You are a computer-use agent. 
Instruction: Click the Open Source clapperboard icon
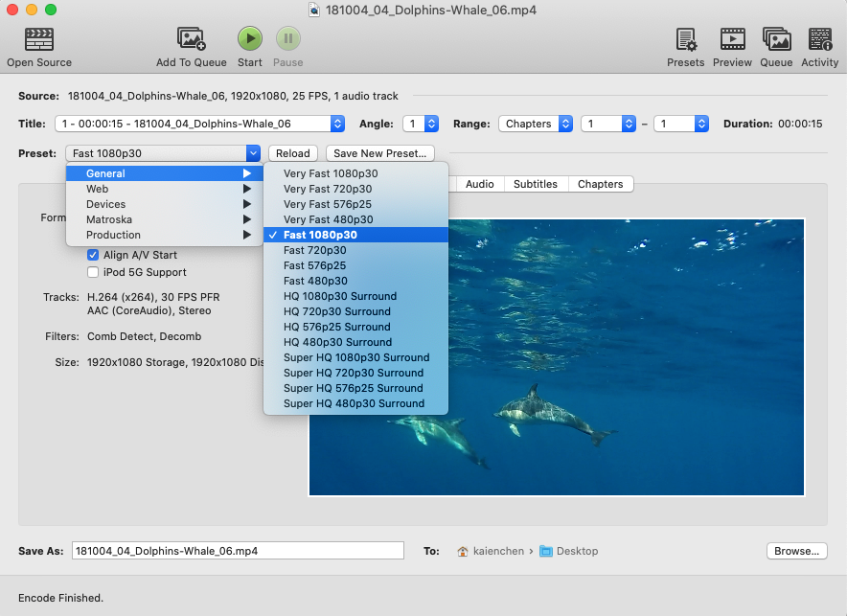pyautogui.click(x=39, y=39)
